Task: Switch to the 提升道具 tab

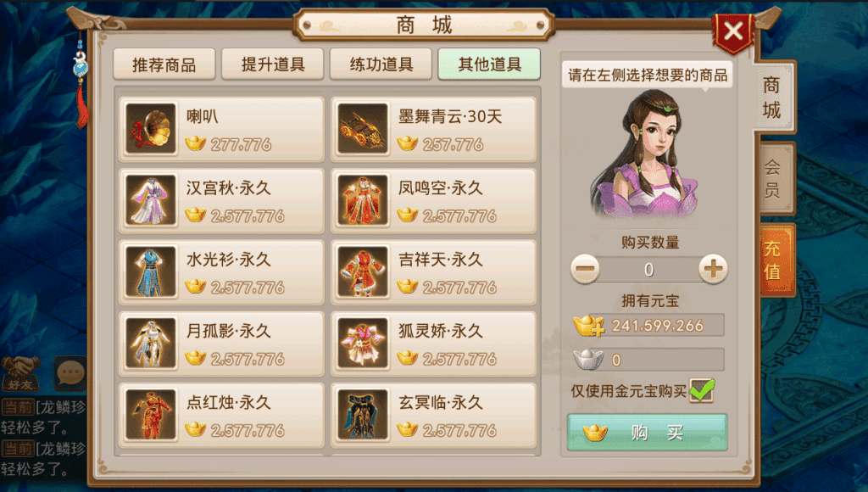Action: point(272,64)
